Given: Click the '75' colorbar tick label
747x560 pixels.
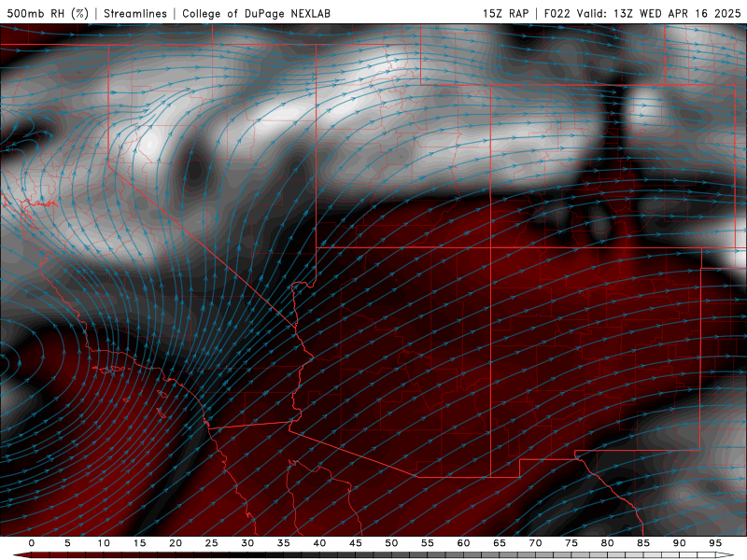Looking at the screenshot, I should coord(571,543).
